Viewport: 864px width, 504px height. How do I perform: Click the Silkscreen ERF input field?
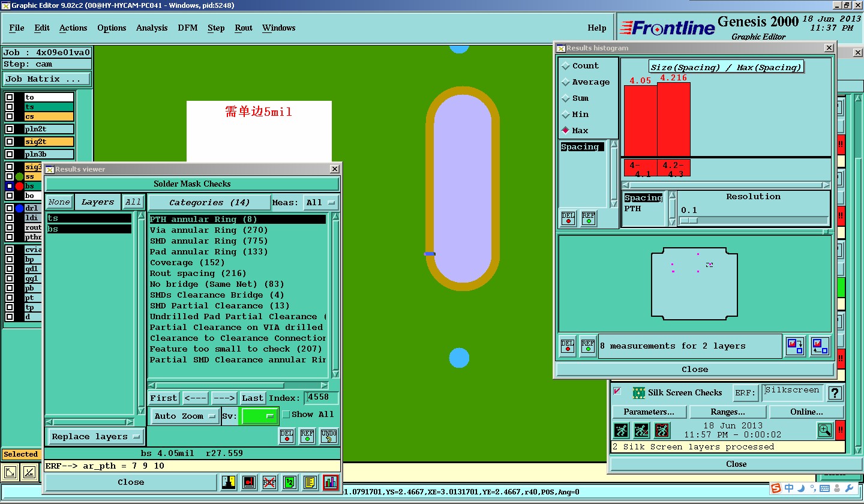pos(792,393)
